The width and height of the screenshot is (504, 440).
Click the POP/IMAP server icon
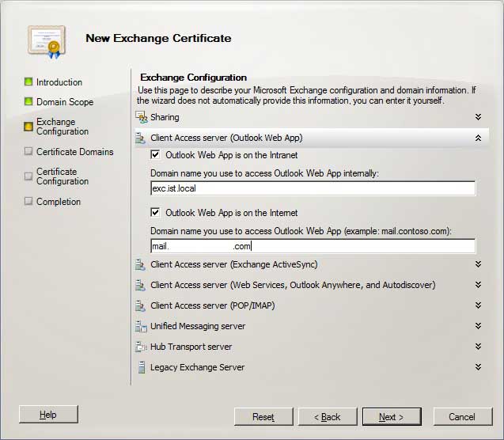point(141,305)
